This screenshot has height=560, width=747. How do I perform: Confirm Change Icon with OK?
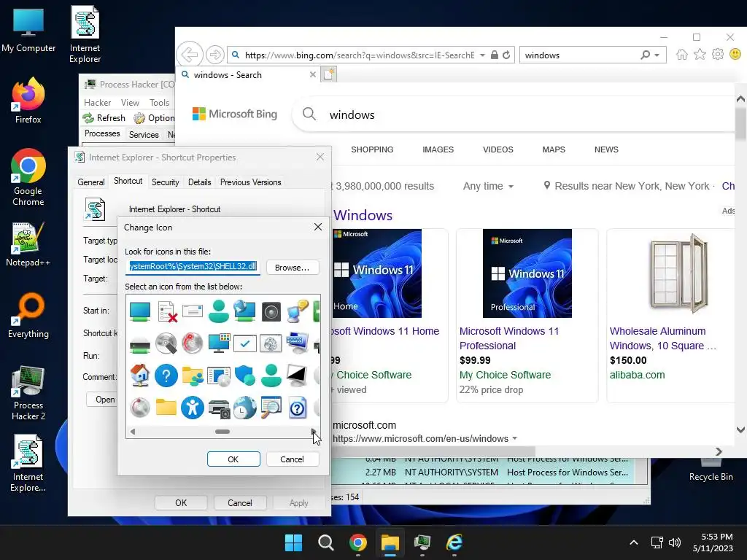(233, 459)
